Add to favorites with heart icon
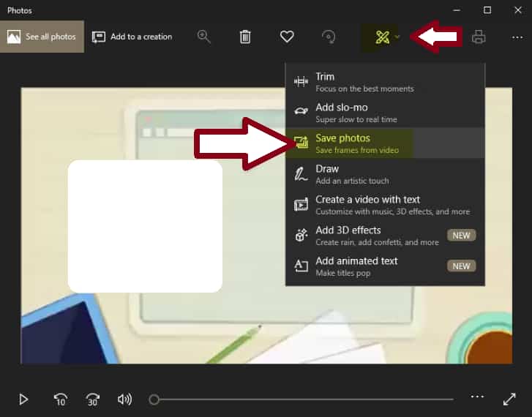This screenshot has height=417, width=532. pyautogui.click(x=287, y=37)
